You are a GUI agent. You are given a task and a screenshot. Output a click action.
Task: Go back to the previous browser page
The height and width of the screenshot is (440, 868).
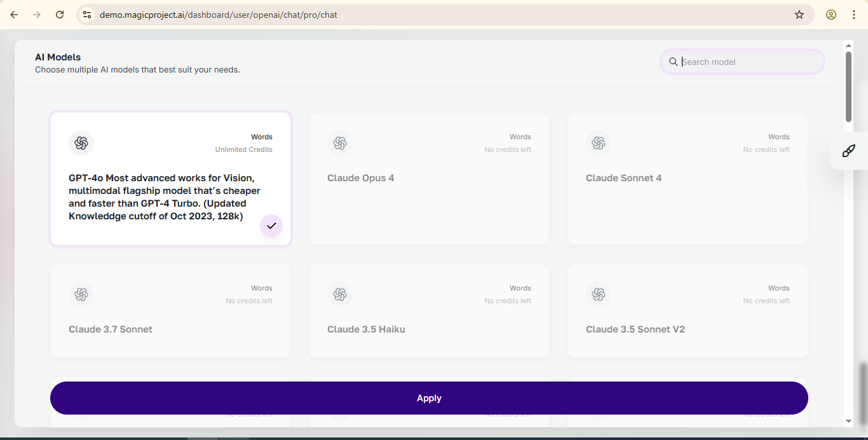(14, 15)
